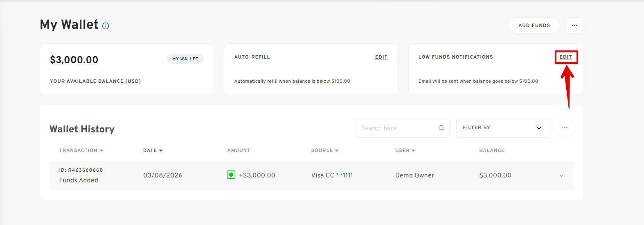The width and height of the screenshot is (644, 225).
Task: Sort by the Transaction column
Action: 81,150
